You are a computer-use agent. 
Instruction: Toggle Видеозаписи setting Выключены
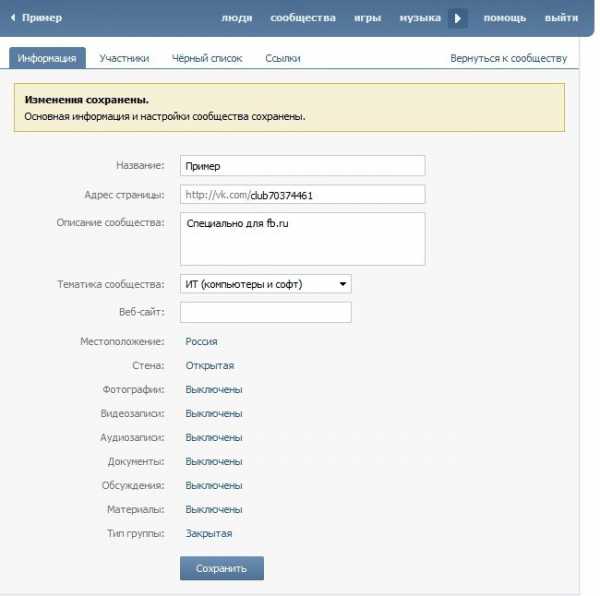(x=213, y=414)
